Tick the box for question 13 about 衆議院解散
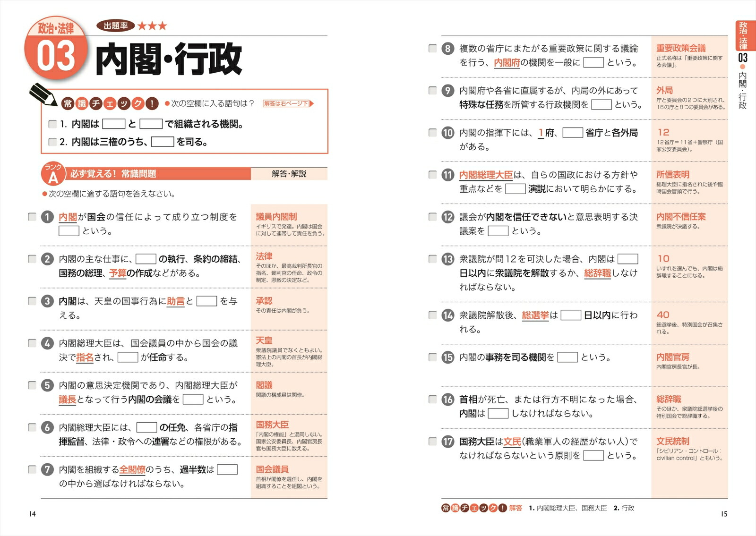This screenshot has height=536, width=756. tap(432, 259)
